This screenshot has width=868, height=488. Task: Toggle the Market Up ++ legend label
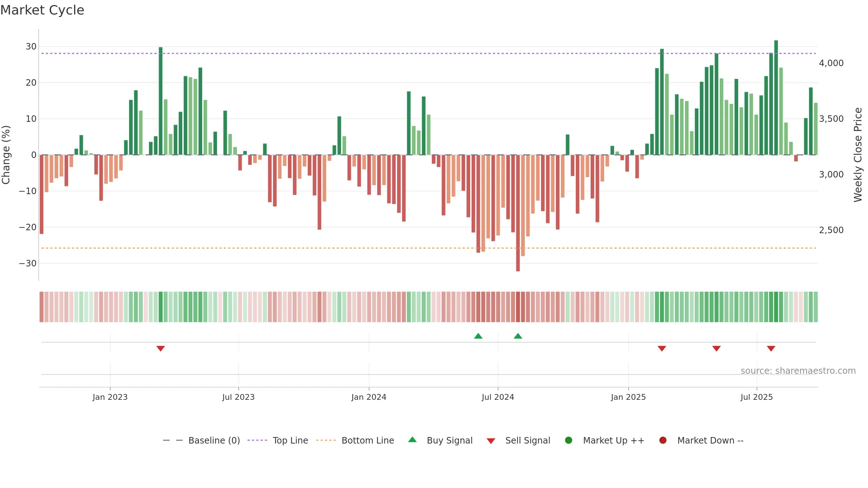point(614,440)
